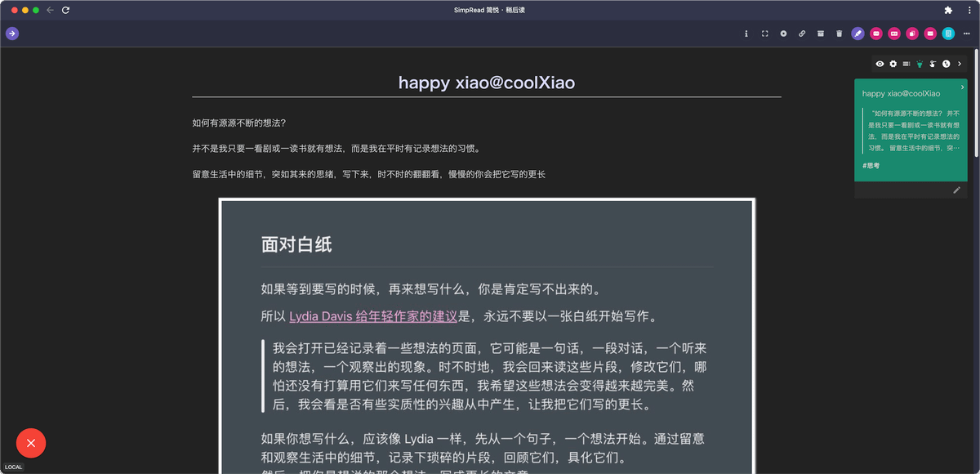Image resolution: width=980 pixels, height=474 pixels.
Task: Delete the article using the trash icon
Action: click(840, 34)
